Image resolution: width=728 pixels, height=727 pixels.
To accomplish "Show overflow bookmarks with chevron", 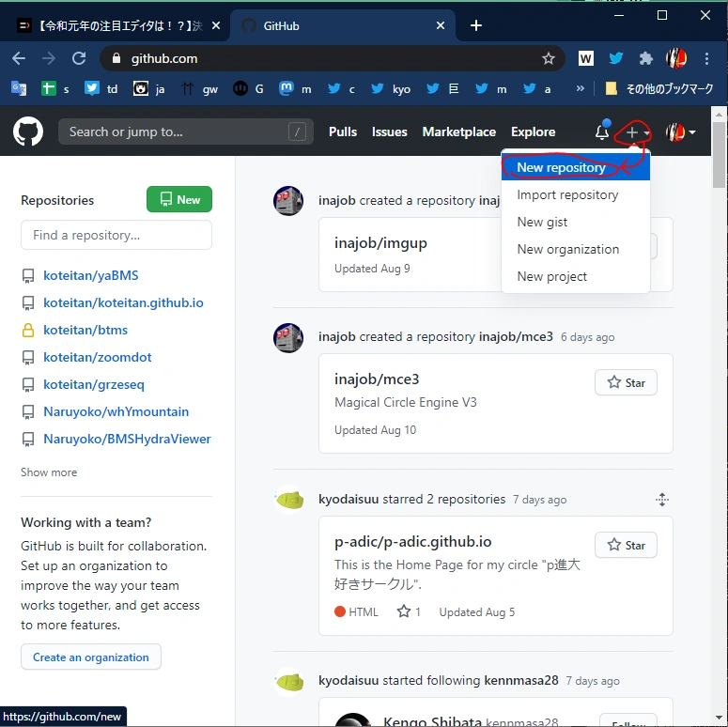I will 580,88.
